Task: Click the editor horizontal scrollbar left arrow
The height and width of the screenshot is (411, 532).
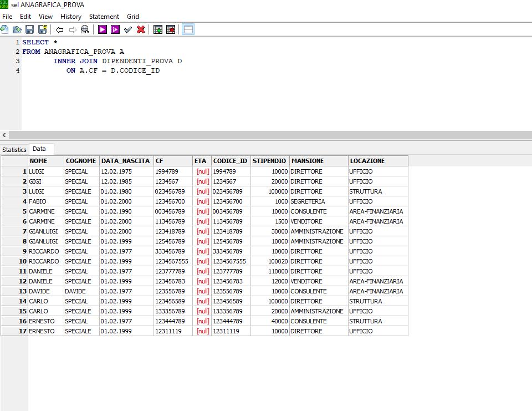Action: (4, 135)
